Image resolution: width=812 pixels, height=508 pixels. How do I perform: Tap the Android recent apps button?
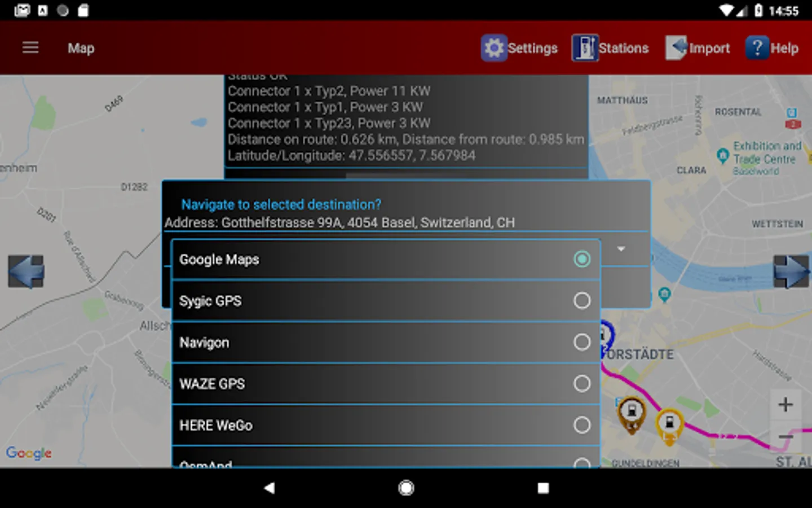[x=543, y=488]
